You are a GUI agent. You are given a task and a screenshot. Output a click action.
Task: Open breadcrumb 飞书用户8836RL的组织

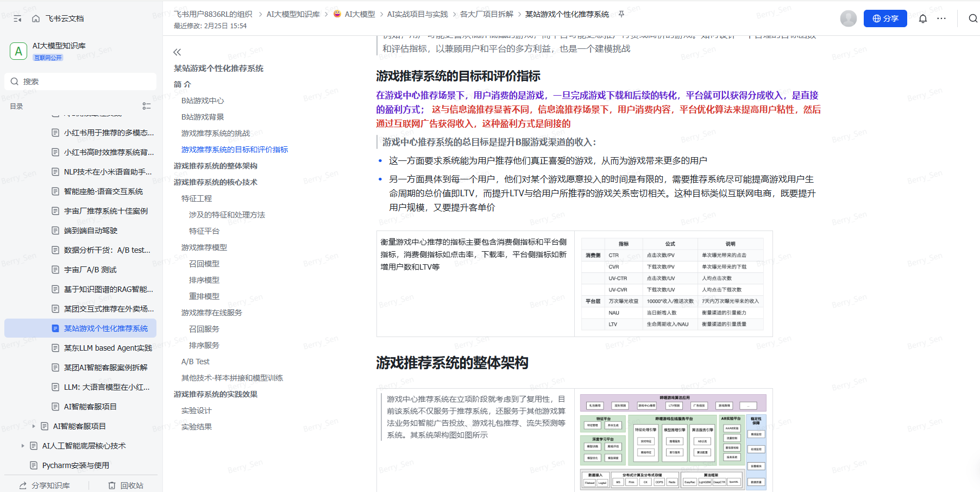[213, 14]
